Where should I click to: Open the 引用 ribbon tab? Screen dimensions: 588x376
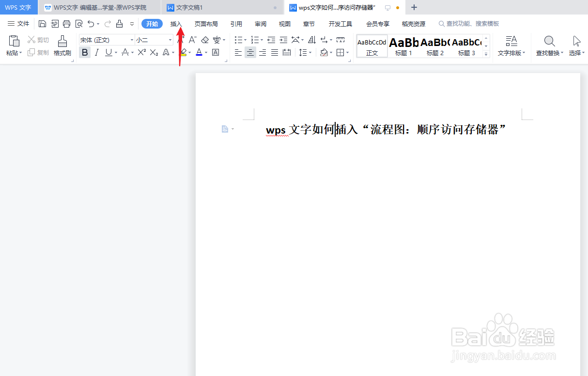[236, 24]
